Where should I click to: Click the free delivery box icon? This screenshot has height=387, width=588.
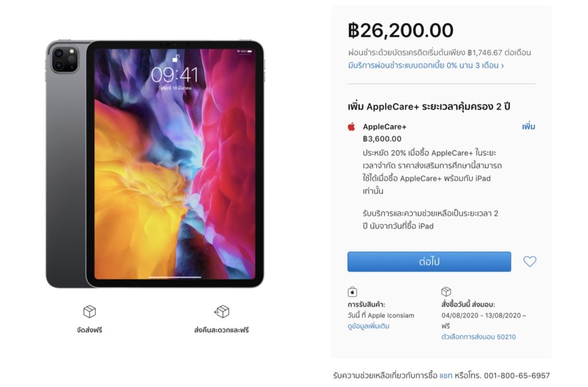90,311
